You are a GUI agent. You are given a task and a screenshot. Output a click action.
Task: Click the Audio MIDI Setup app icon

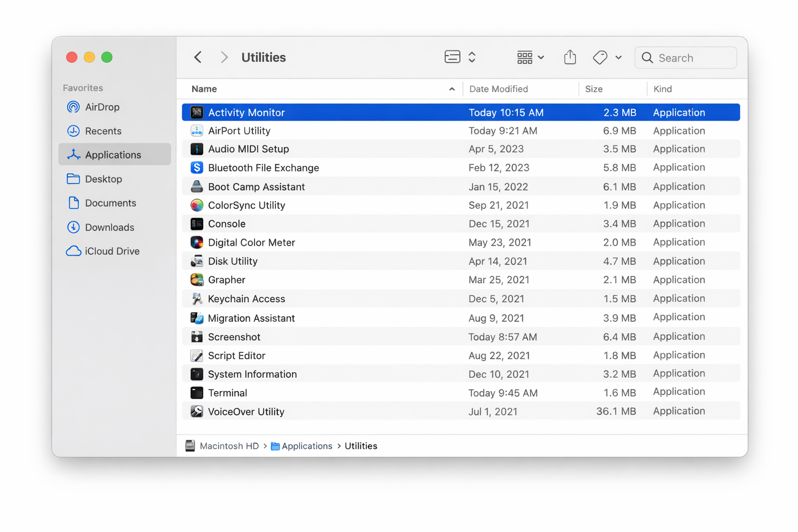pyautogui.click(x=196, y=149)
